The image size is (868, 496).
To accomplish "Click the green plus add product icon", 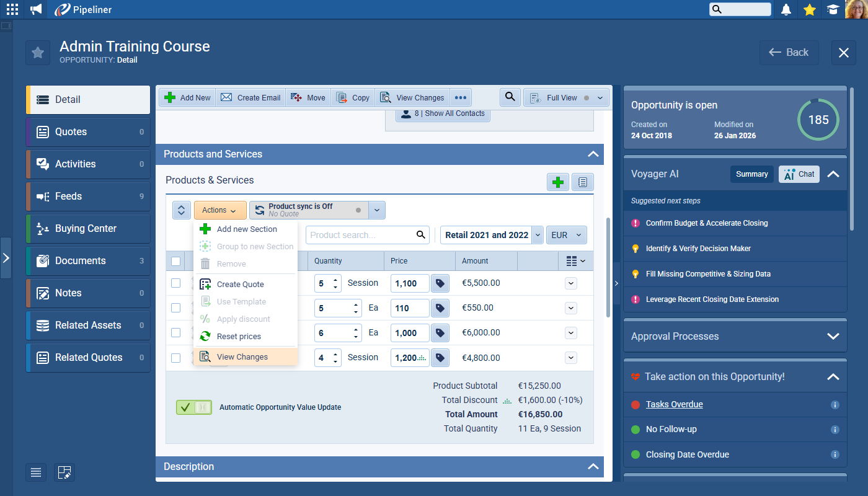I will pos(558,182).
